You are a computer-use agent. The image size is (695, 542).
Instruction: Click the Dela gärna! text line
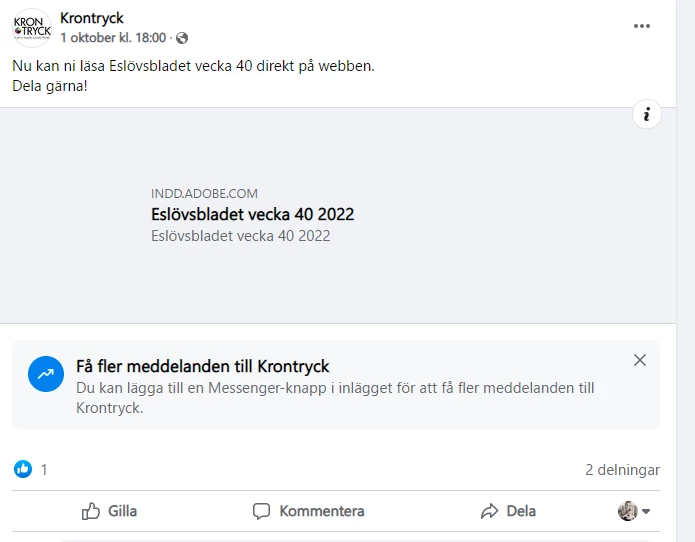pos(50,86)
